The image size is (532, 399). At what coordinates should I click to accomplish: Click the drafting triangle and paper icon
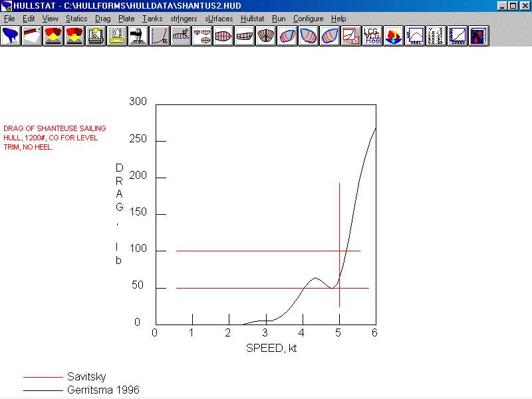coord(96,36)
